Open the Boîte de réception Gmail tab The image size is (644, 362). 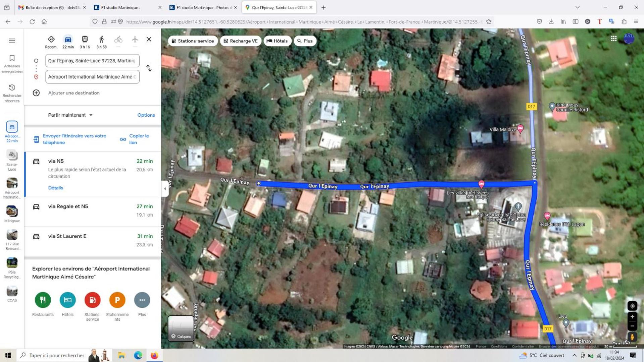(52, 7)
